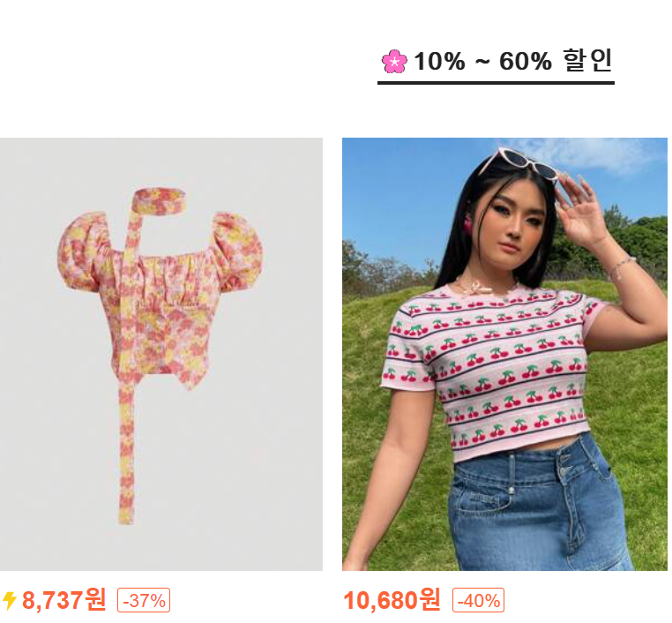Click the long hanging tie of the floral top
Image resolution: width=672 pixels, height=623 pixels.
(126, 454)
